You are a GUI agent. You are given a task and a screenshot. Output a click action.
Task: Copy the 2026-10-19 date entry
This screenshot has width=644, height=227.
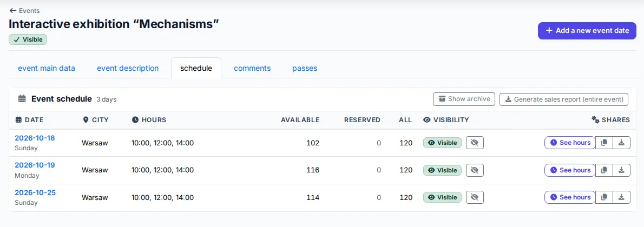coord(604,170)
